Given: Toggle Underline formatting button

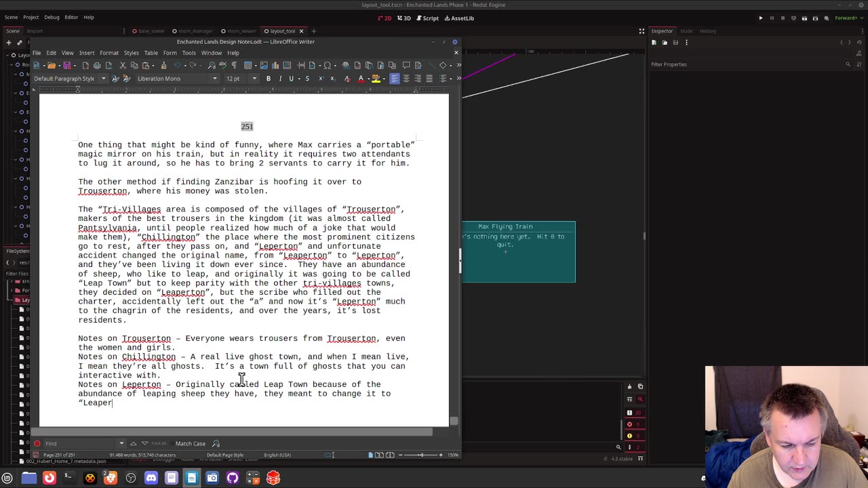Looking at the screenshot, I should (291, 79).
